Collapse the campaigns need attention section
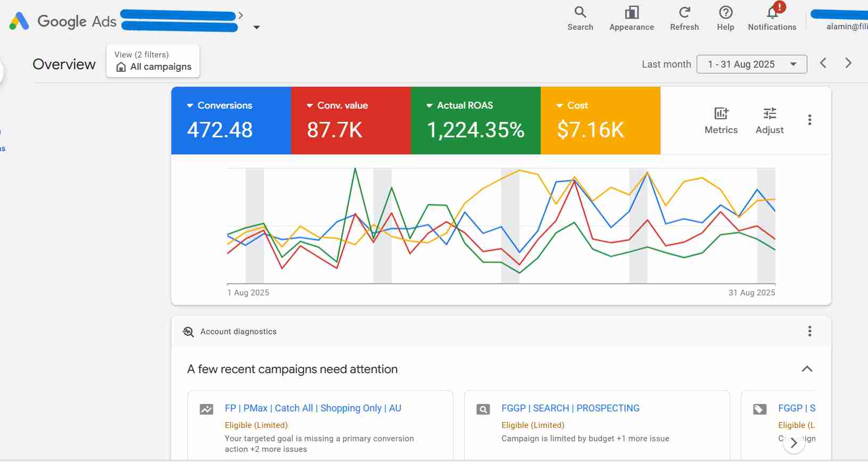The height and width of the screenshot is (462, 868). (807, 369)
